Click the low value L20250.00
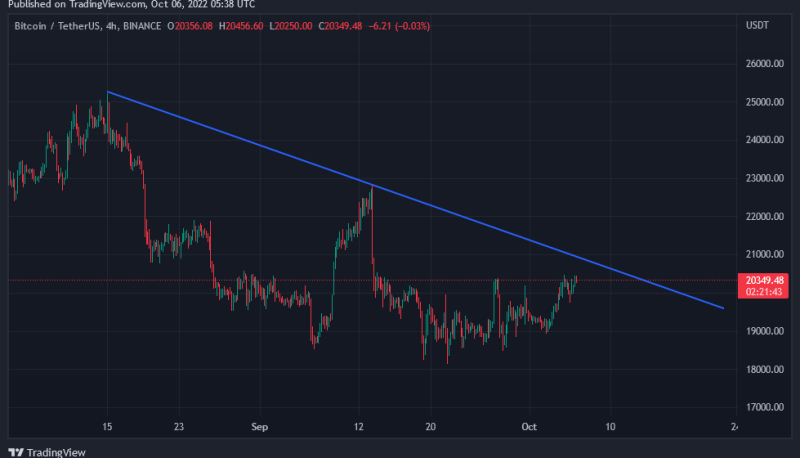The width and height of the screenshot is (800, 458). [x=291, y=26]
